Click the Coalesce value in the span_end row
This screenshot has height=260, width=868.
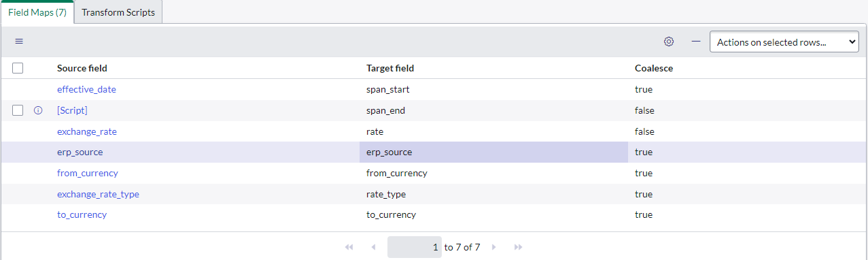point(644,110)
